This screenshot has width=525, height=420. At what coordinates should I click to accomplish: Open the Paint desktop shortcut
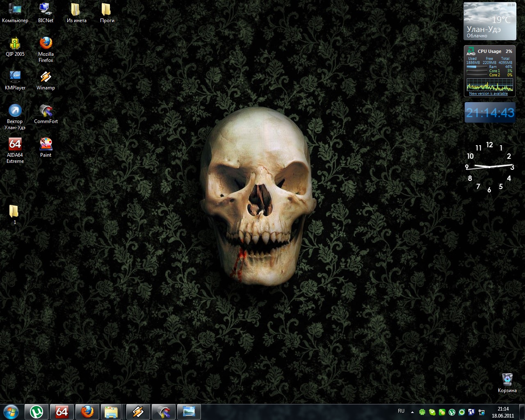point(46,144)
